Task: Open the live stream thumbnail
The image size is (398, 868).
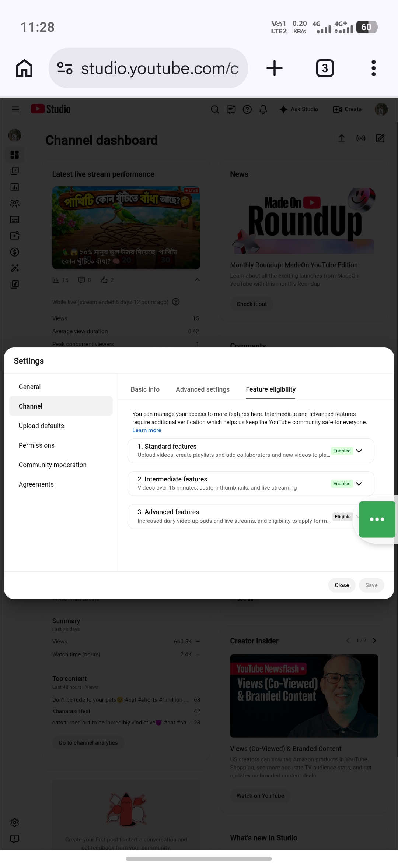Action: [126, 228]
